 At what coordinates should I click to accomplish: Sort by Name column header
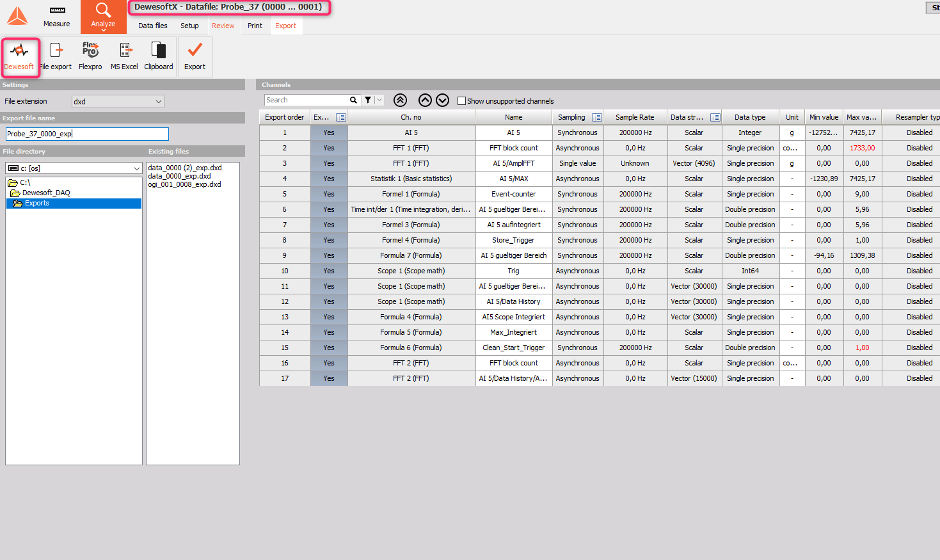(x=514, y=117)
